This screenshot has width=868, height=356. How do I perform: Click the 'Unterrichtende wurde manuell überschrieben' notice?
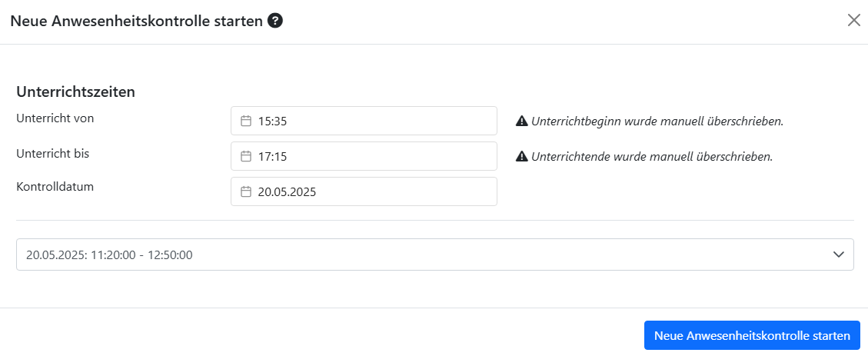(x=652, y=156)
